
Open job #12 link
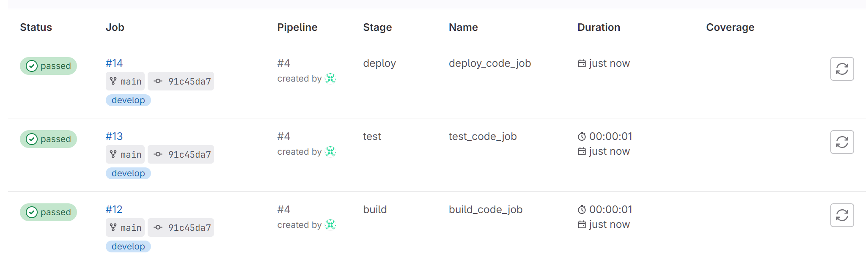click(x=114, y=210)
